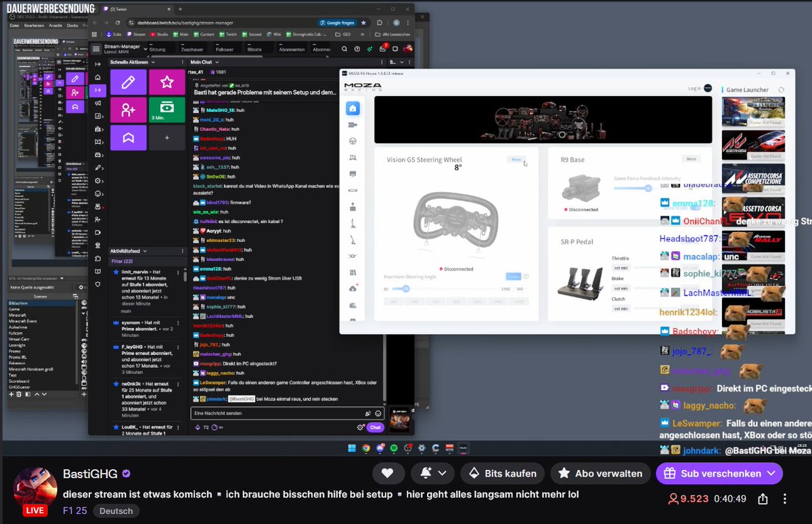Expand Mein Chat panel dropdown
The width and height of the screenshot is (812, 524).
coord(217,62)
